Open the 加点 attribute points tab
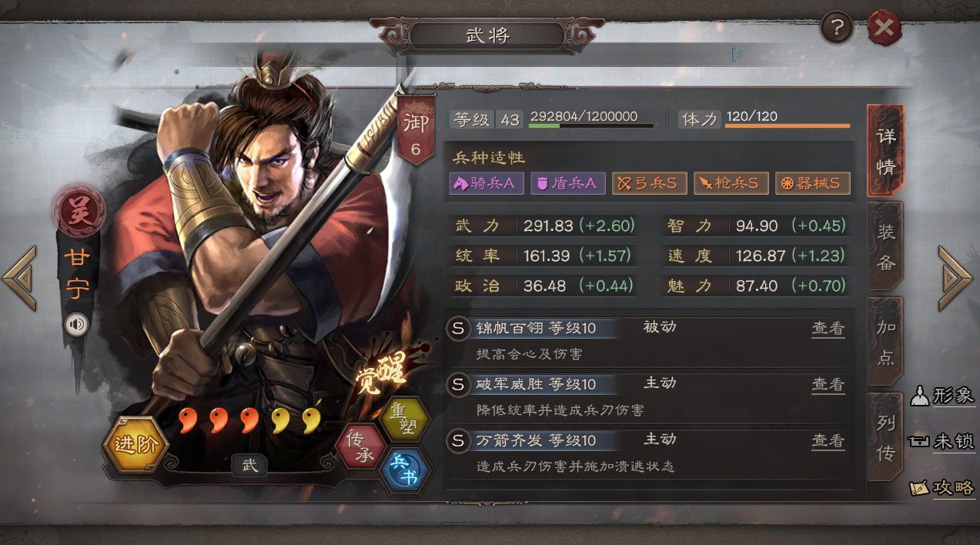 click(886, 341)
